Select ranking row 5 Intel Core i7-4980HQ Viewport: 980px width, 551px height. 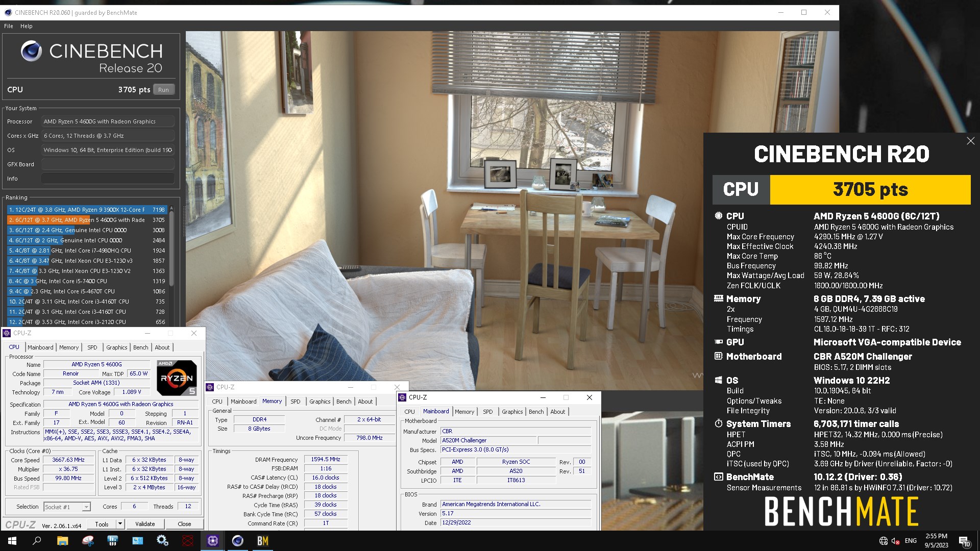pos(87,251)
